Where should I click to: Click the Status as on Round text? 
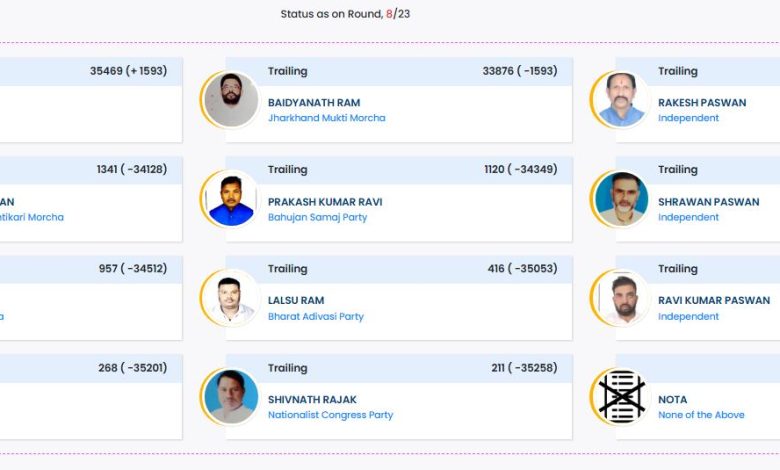[x=345, y=14]
